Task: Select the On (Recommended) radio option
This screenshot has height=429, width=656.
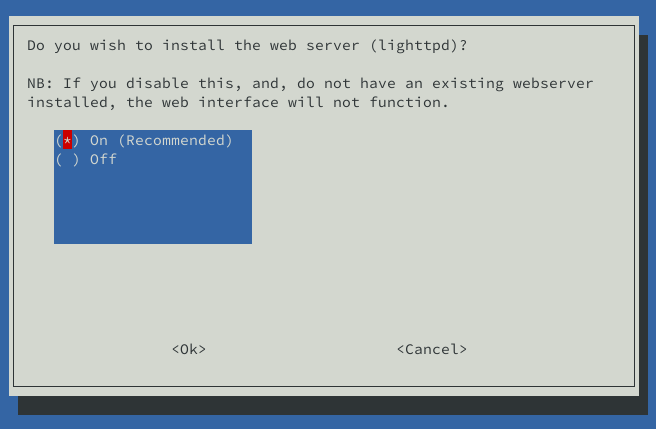Action: [x=145, y=141]
